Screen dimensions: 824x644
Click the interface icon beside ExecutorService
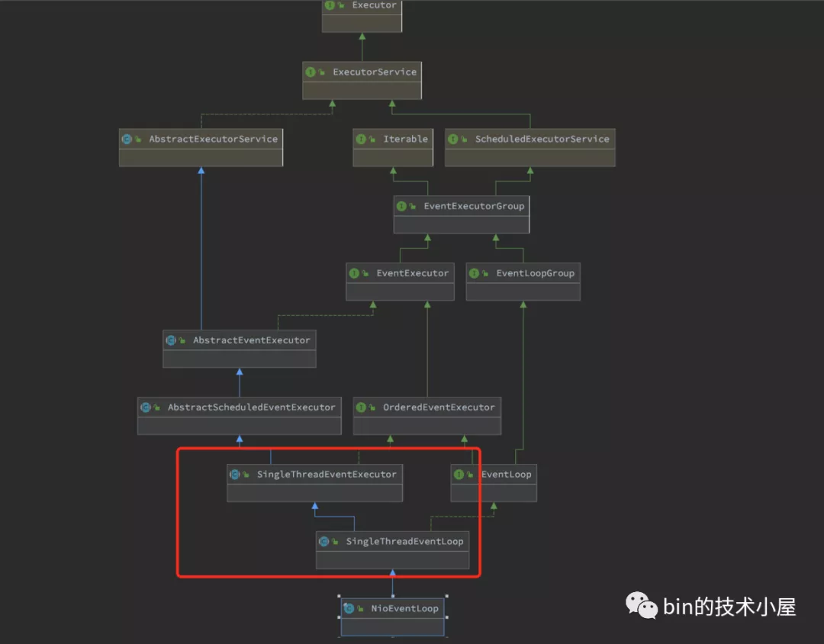click(311, 72)
